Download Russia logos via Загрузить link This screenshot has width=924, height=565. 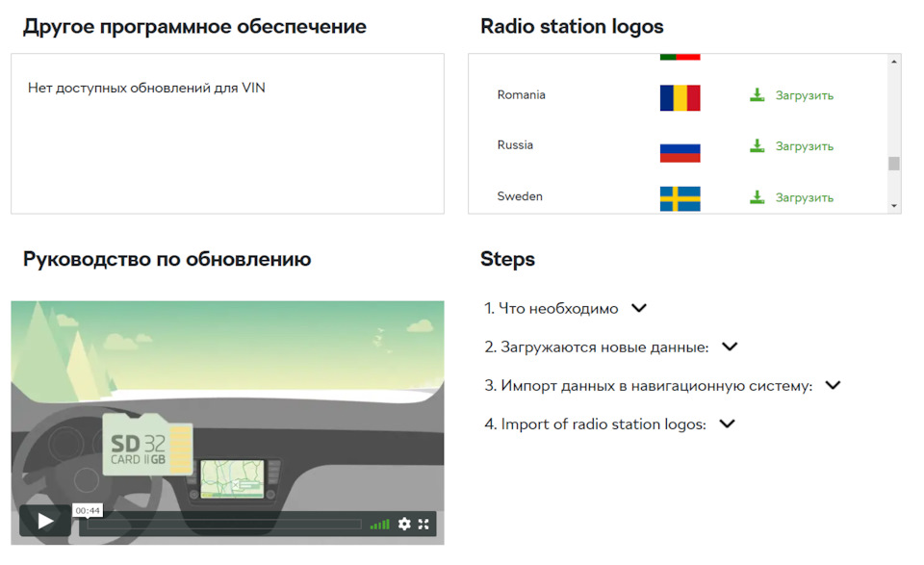pyautogui.click(x=804, y=146)
